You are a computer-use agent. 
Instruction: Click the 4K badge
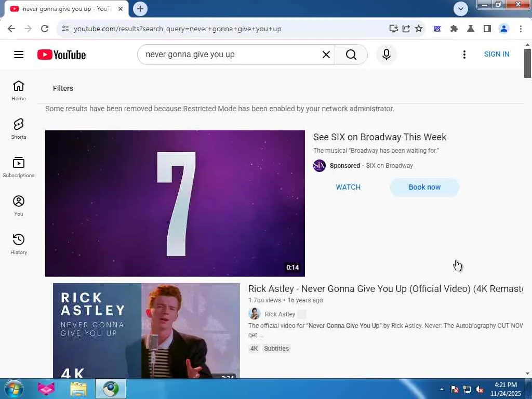pos(254,349)
